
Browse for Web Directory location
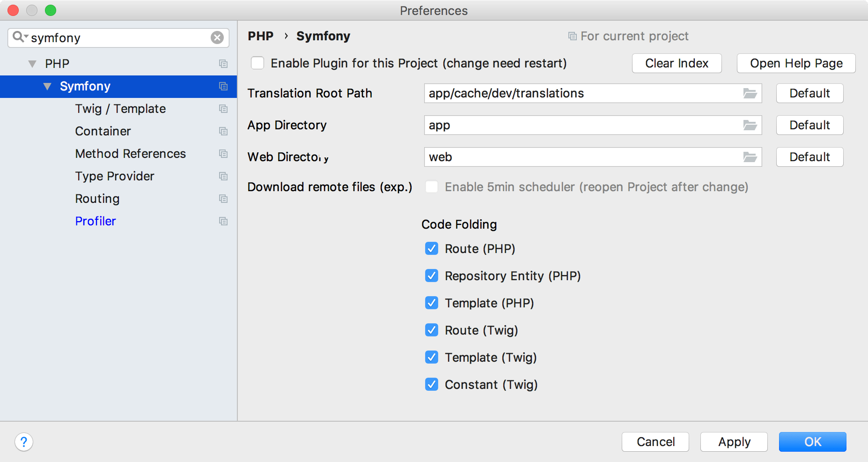click(750, 157)
